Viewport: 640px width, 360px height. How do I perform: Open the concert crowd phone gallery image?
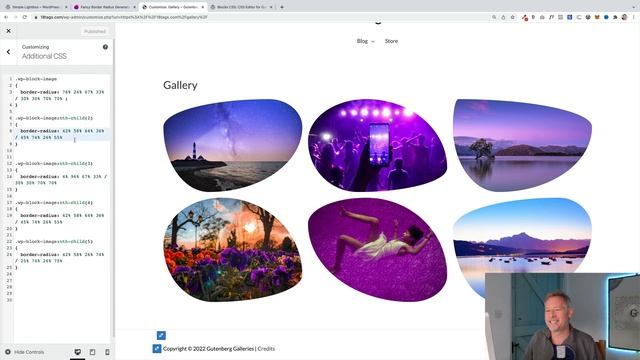tap(378, 145)
